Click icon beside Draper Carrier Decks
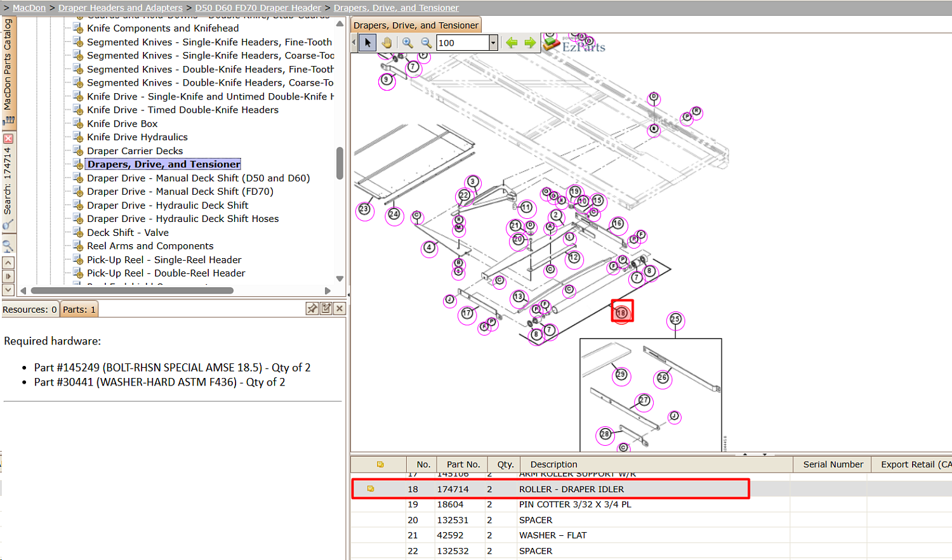Screen dimensions: 952x560 78,151
